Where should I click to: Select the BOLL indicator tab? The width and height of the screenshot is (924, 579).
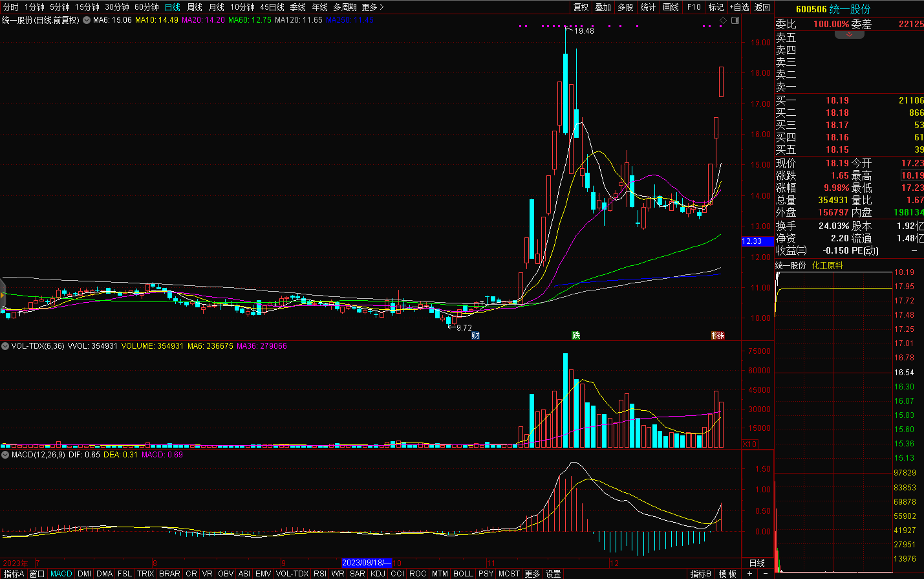[463, 574]
